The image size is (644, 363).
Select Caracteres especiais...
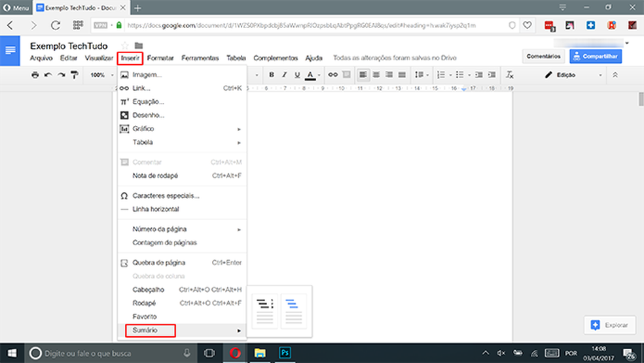(182, 196)
